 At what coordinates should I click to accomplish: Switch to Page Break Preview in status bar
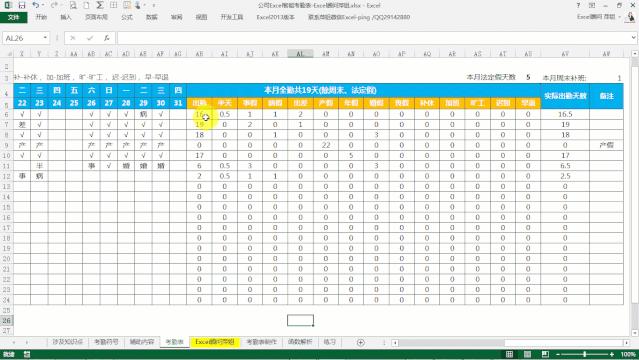545,354
